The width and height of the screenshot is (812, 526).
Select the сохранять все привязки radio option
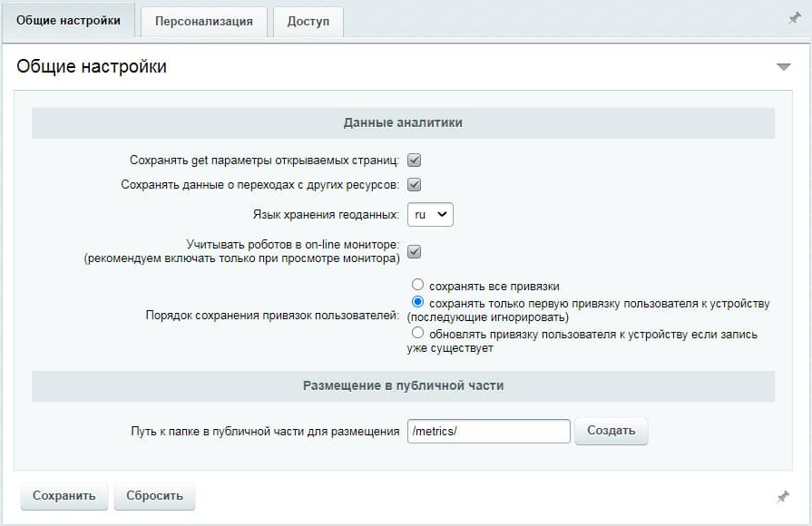pos(417,285)
